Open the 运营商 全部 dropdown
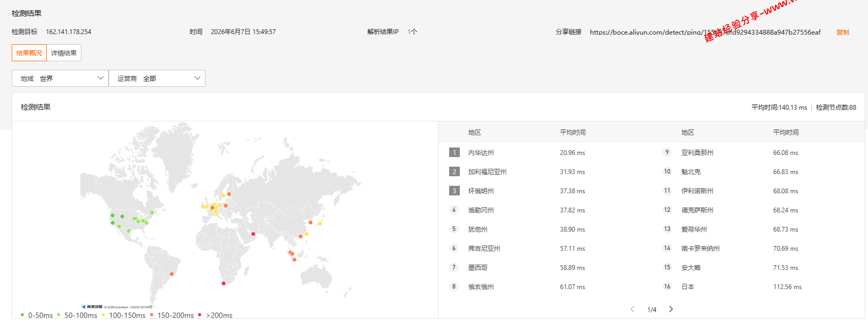The height and width of the screenshot is (320, 868). point(157,78)
